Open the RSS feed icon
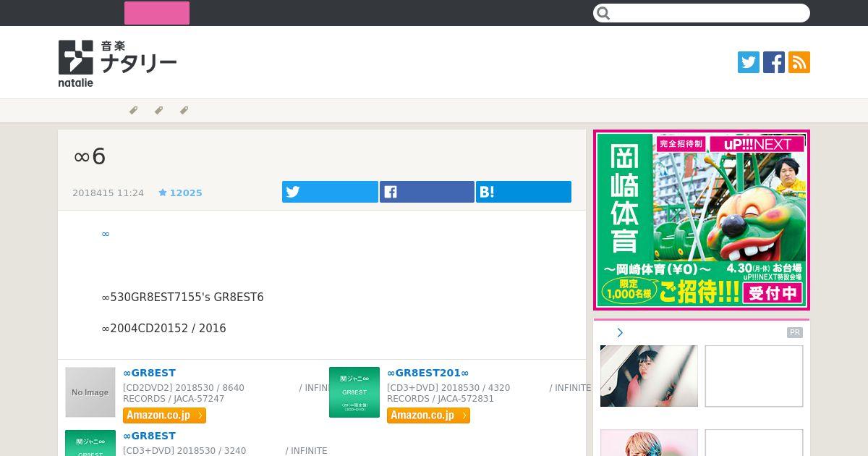The width and height of the screenshot is (868, 456). pos(799,62)
